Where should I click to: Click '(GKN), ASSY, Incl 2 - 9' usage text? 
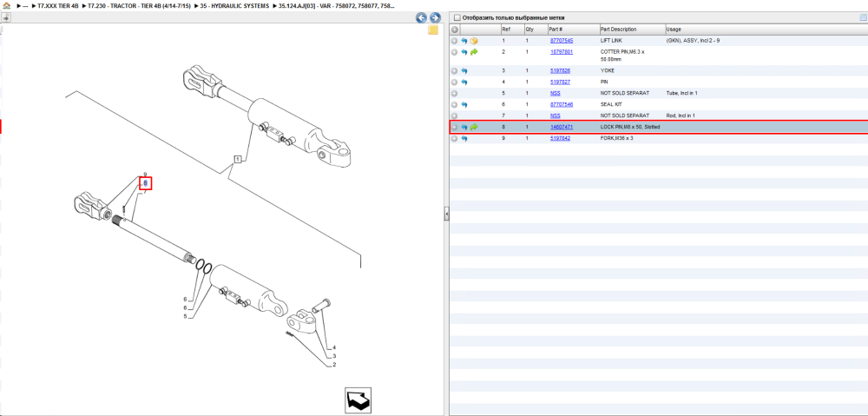(x=693, y=41)
